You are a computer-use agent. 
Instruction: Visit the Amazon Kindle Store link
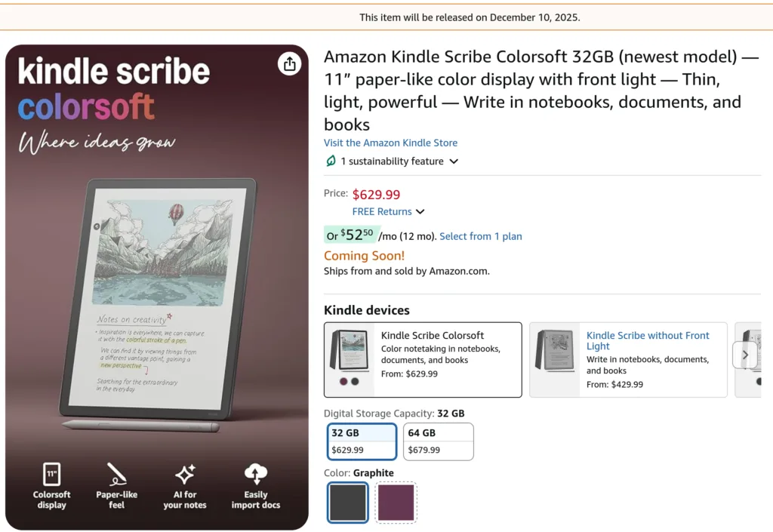pos(390,143)
